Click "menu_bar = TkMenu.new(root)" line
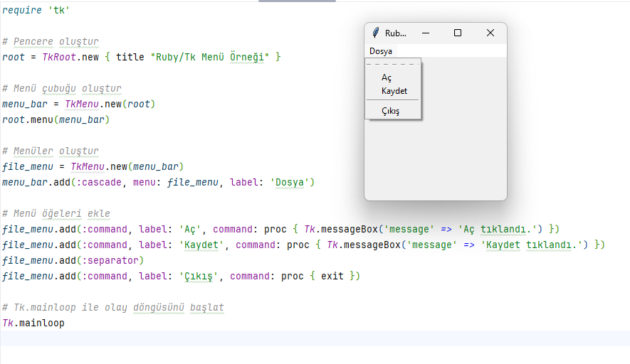The height and width of the screenshot is (364, 630). point(78,104)
